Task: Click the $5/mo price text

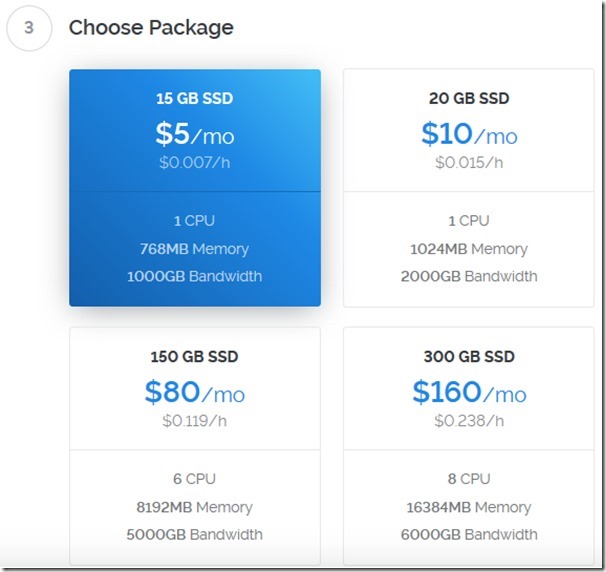Action: point(194,134)
